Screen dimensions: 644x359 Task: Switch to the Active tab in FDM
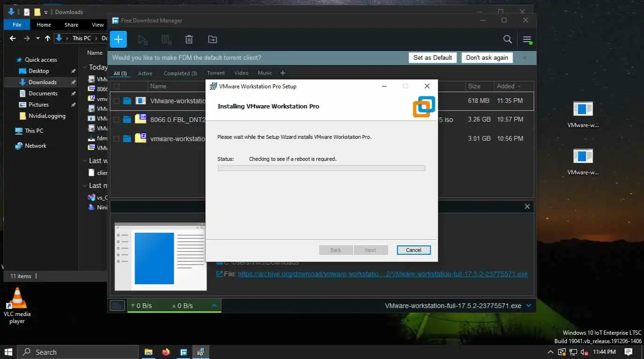coord(145,73)
